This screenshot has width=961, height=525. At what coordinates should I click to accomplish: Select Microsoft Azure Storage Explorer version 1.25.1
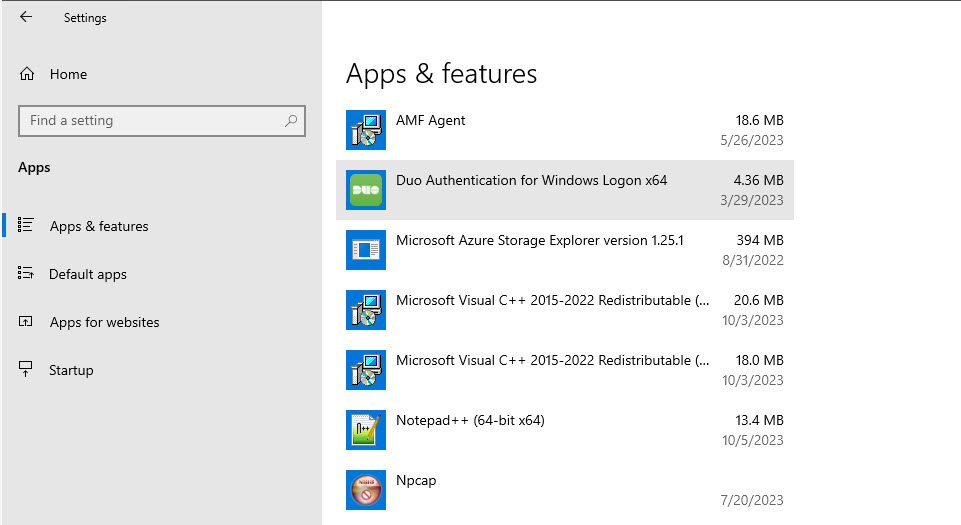pyautogui.click(x=539, y=240)
